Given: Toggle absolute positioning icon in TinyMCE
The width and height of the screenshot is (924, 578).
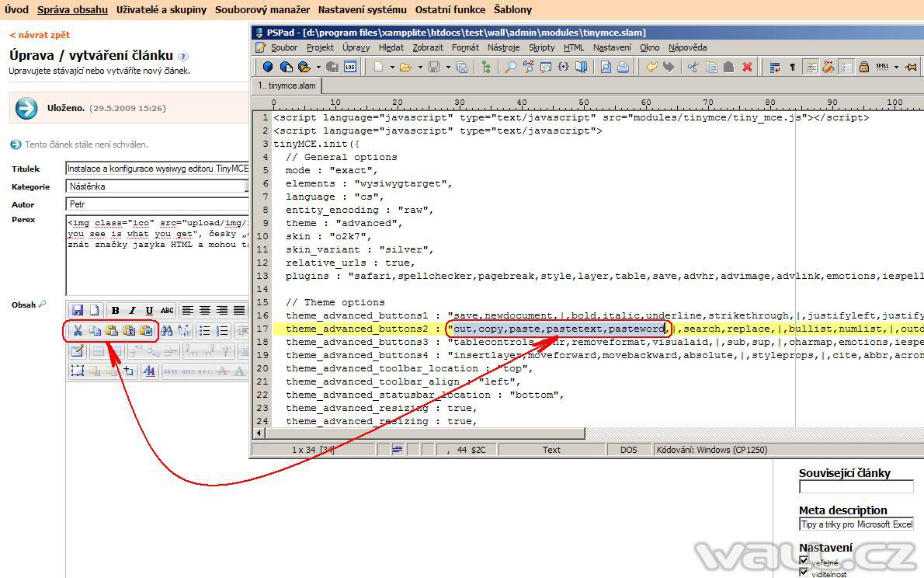Looking at the screenshot, I should pyautogui.click(x=128, y=371).
